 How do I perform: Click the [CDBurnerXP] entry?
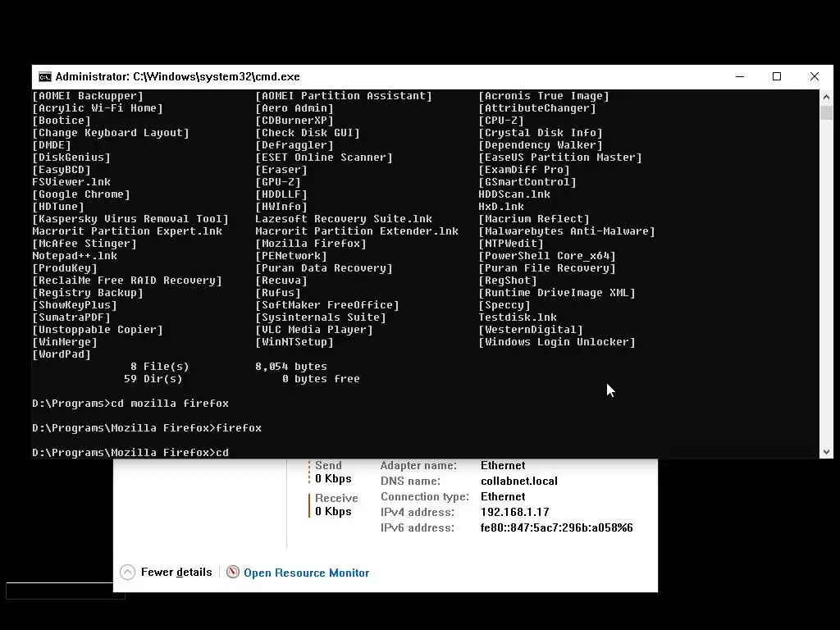(x=294, y=121)
